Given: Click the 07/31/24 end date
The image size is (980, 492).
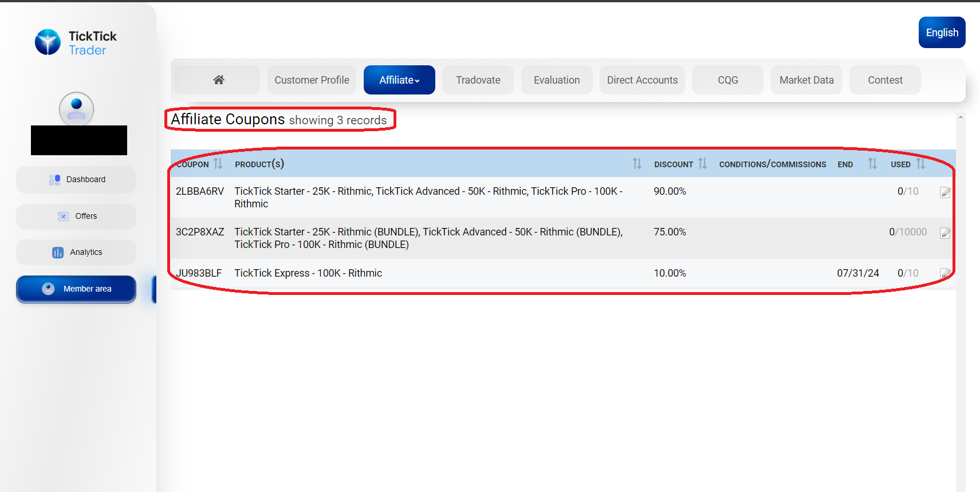Looking at the screenshot, I should pyautogui.click(x=857, y=273).
